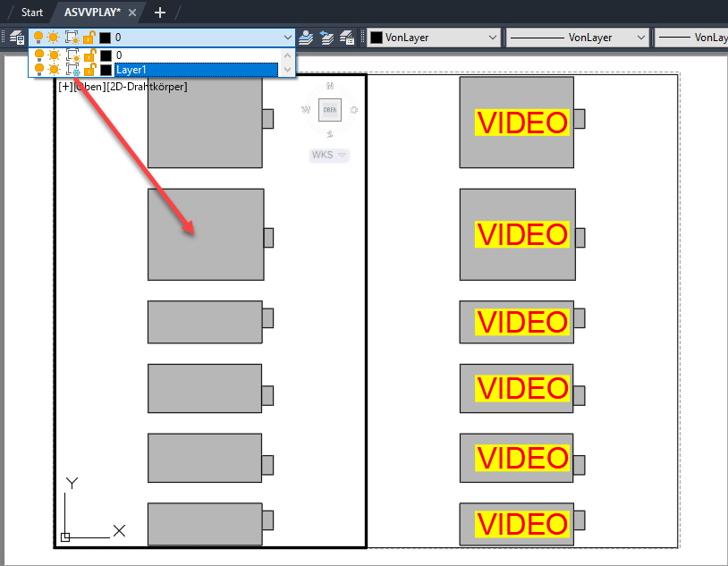Click Layer1 black color swatch
The width and height of the screenshot is (728, 566).
coord(106,69)
